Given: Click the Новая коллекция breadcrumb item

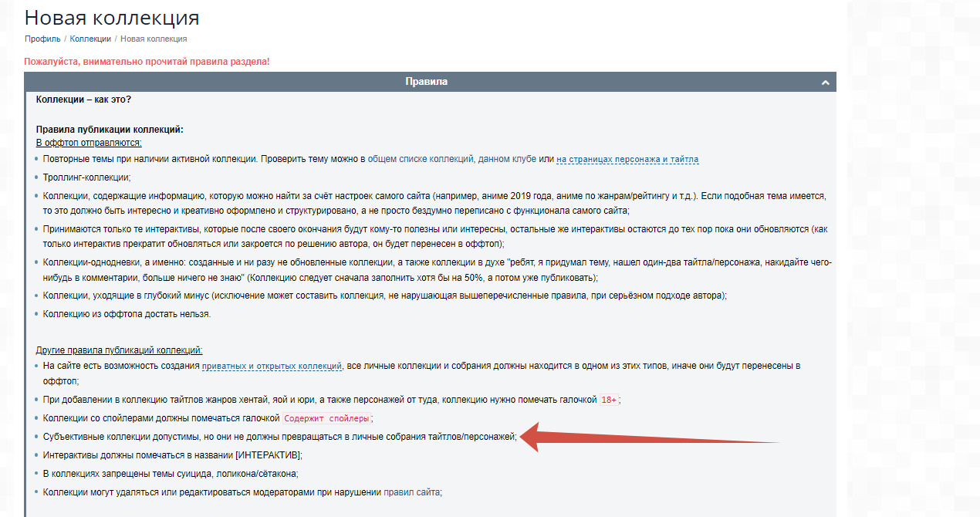Looking at the screenshot, I should coord(154,39).
